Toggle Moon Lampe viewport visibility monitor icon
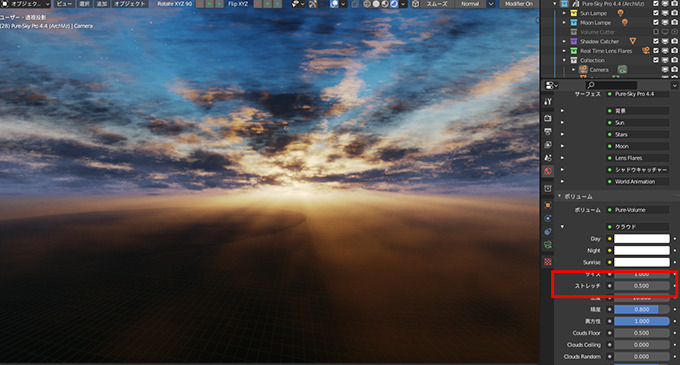This screenshot has height=365, width=680. tap(665, 23)
